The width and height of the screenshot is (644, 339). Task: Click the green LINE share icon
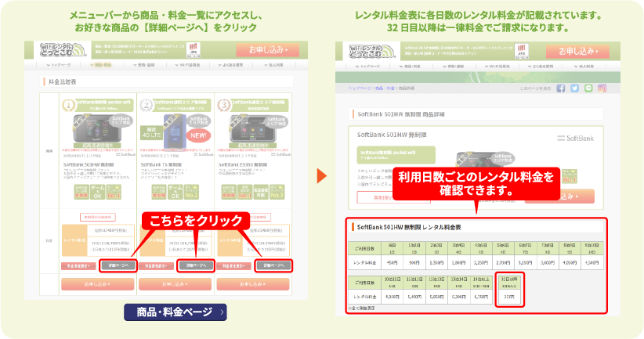coord(588,88)
